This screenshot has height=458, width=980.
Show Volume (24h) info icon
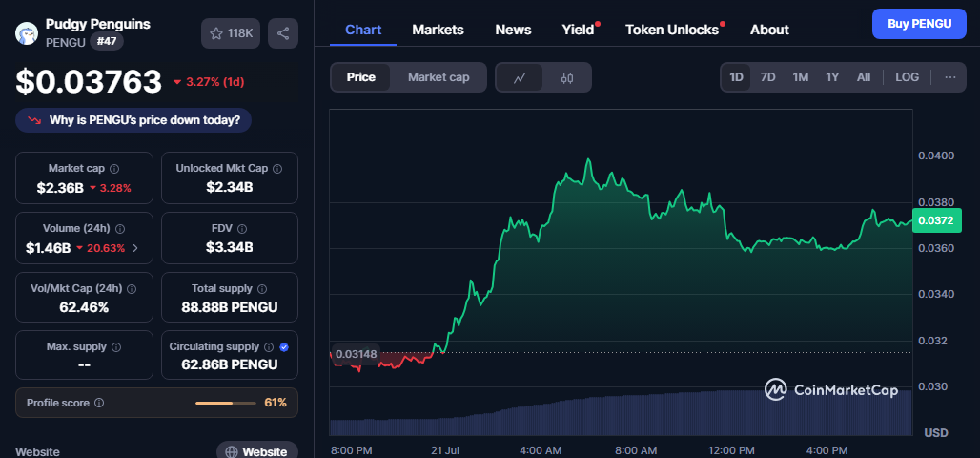tap(120, 229)
